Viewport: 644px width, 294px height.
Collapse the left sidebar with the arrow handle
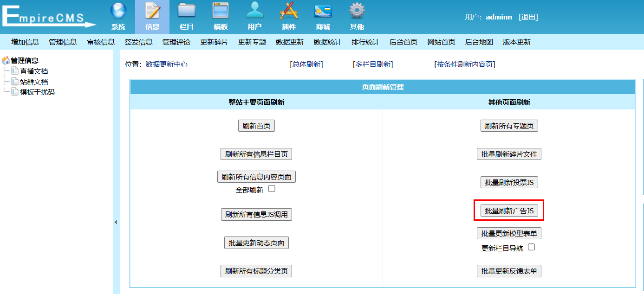pyautogui.click(x=116, y=223)
